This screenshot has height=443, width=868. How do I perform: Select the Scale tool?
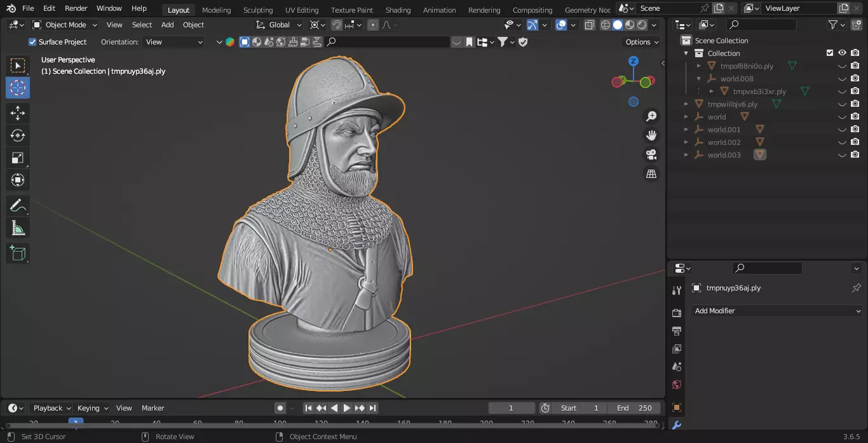[18, 158]
